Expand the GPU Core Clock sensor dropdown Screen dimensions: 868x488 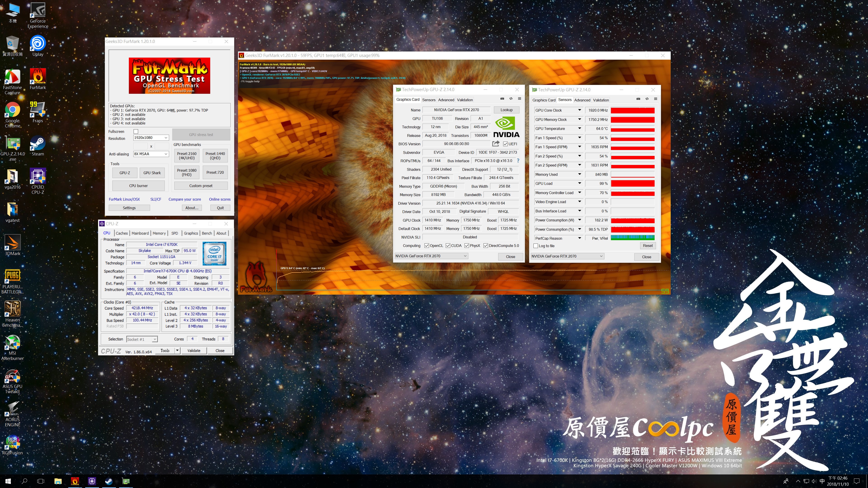(x=580, y=110)
